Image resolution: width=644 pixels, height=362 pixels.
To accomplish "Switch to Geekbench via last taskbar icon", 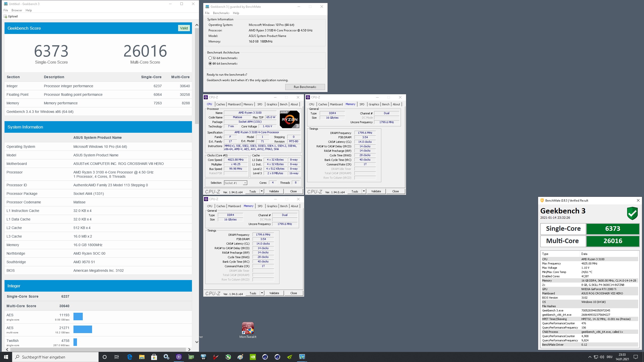I will [x=302, y=357].
